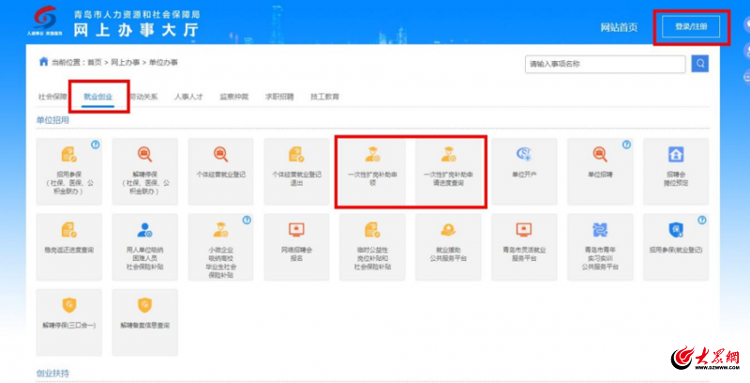The image size is (750, 383).
Task: Open the 网络招聘会报名 tile
Action: pyautogui.click(x=297, y=247)
